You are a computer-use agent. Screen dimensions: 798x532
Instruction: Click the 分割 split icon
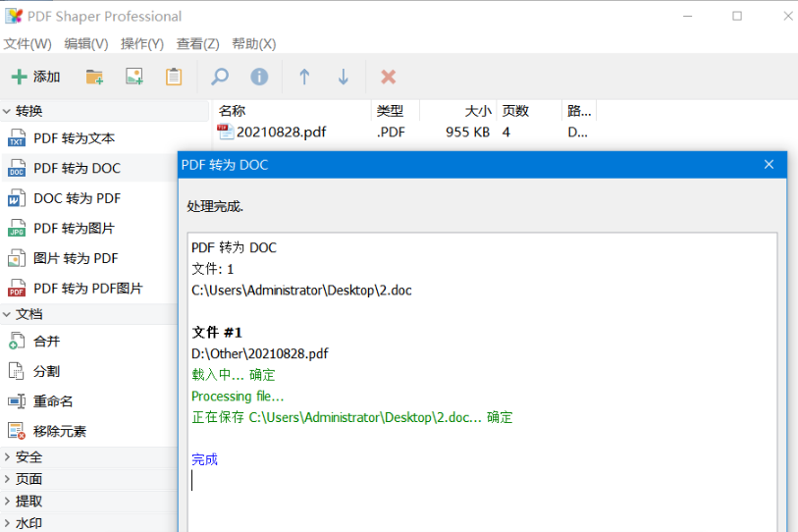click(17, 371)
